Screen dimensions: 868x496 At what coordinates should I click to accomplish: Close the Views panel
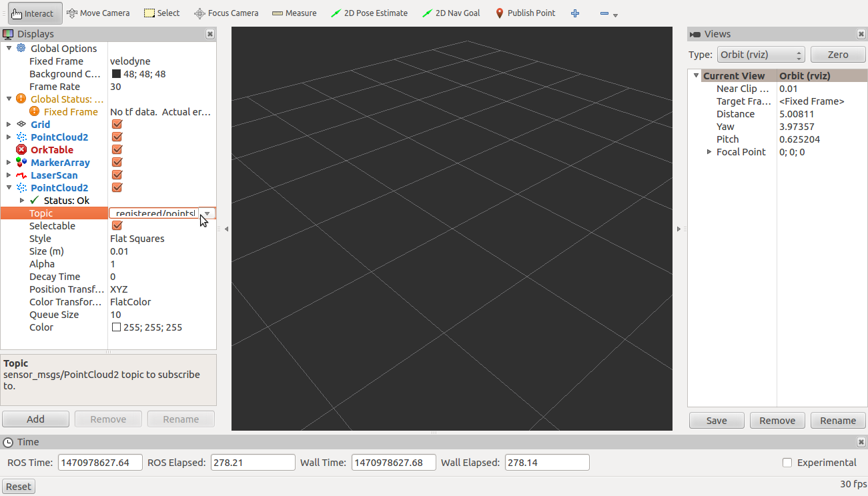click(x=861, y=34)
